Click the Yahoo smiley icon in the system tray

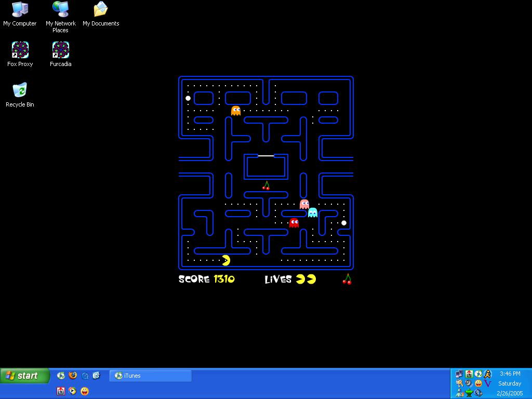478,383
